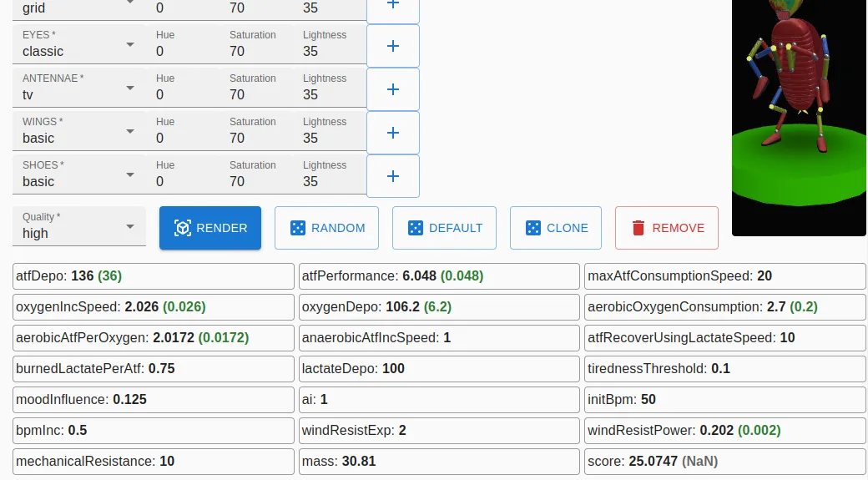The height and width of the screenshot is (480, 868).
Task: Click the plus icon in grid row
Action: (393, 6)
